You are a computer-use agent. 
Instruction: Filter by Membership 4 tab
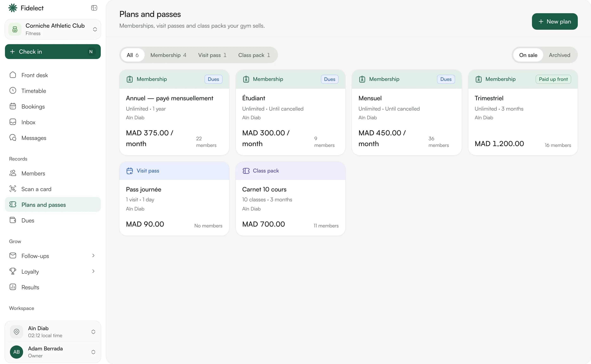[168, 55]
